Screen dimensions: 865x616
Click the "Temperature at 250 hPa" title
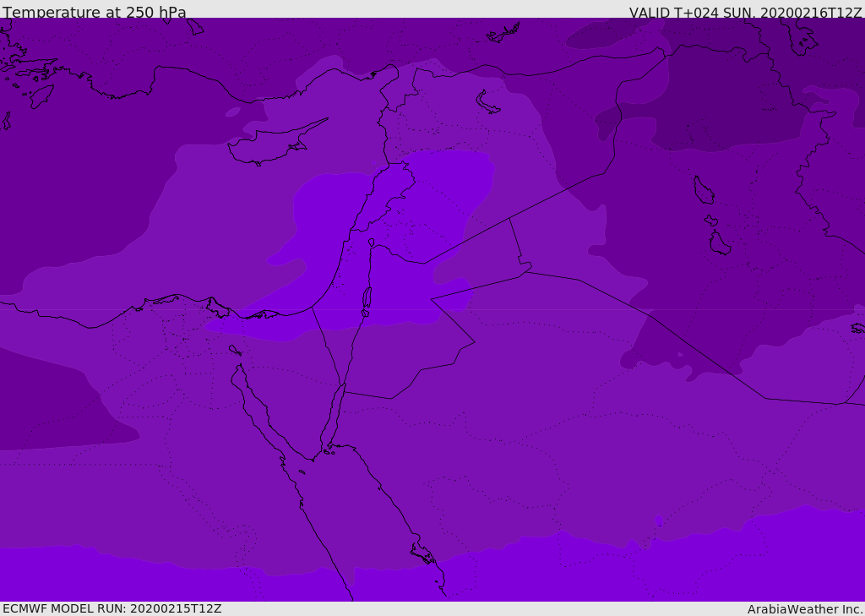coord(94,12)
